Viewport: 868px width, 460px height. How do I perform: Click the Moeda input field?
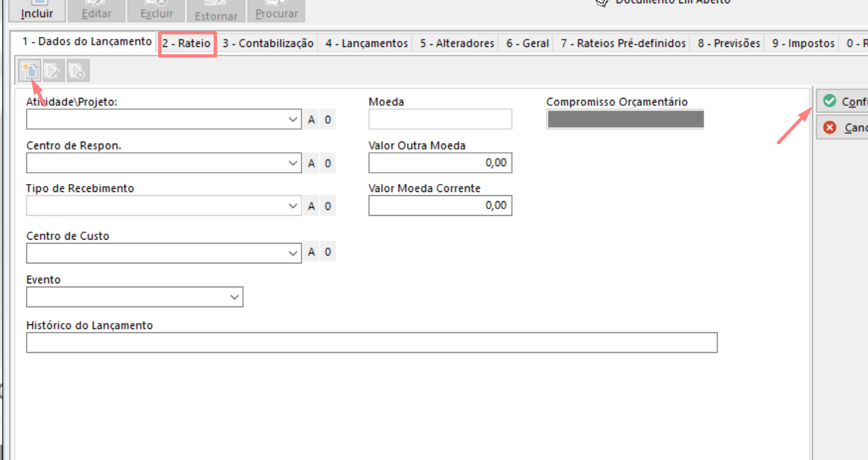tap(440, 119)
